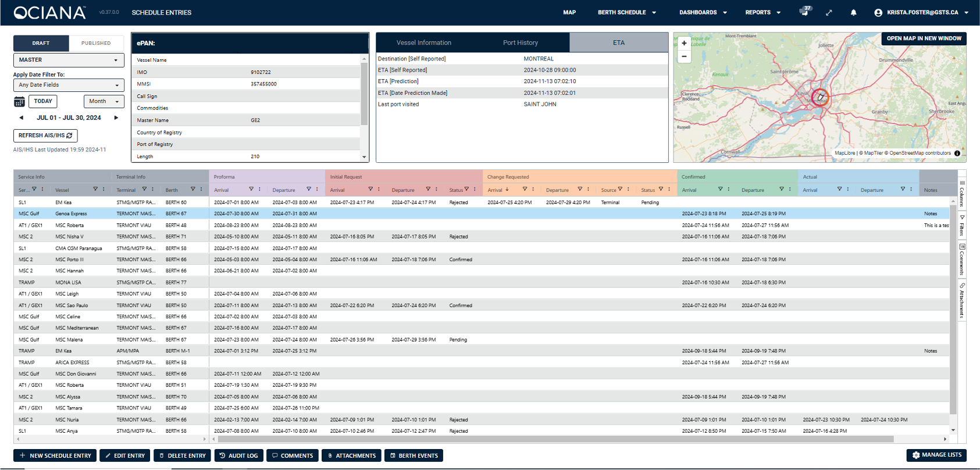This screenshot has height=470, width=980.
Task: Zoom in on the map with plus
Action: point(684,43)
